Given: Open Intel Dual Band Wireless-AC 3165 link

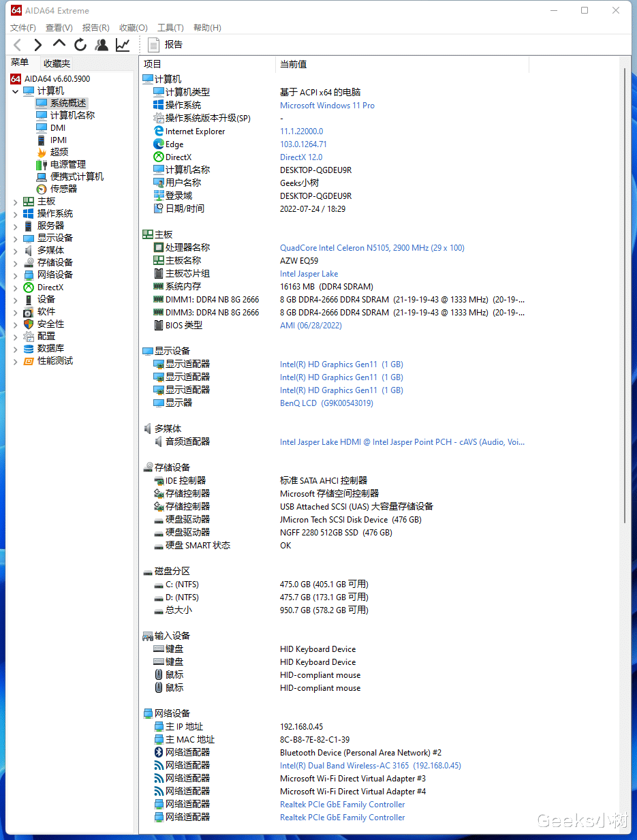Looking at the screenshot, I should coord(371,766).
